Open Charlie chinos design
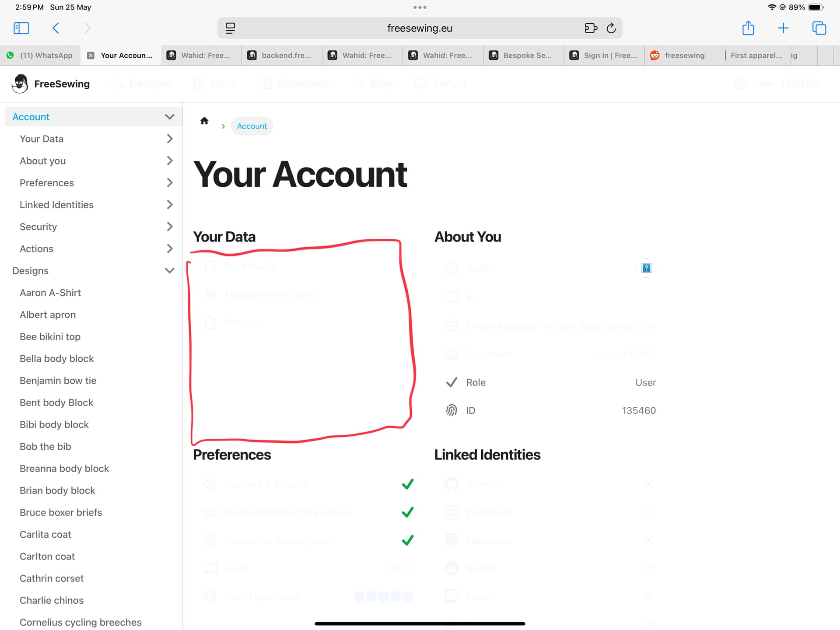This screenshot has width=840, height=630. (x=52, y=600)
